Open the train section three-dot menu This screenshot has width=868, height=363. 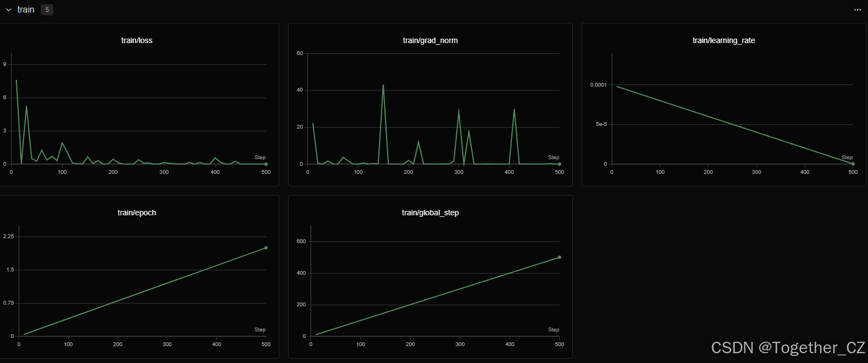pos(858,10)
